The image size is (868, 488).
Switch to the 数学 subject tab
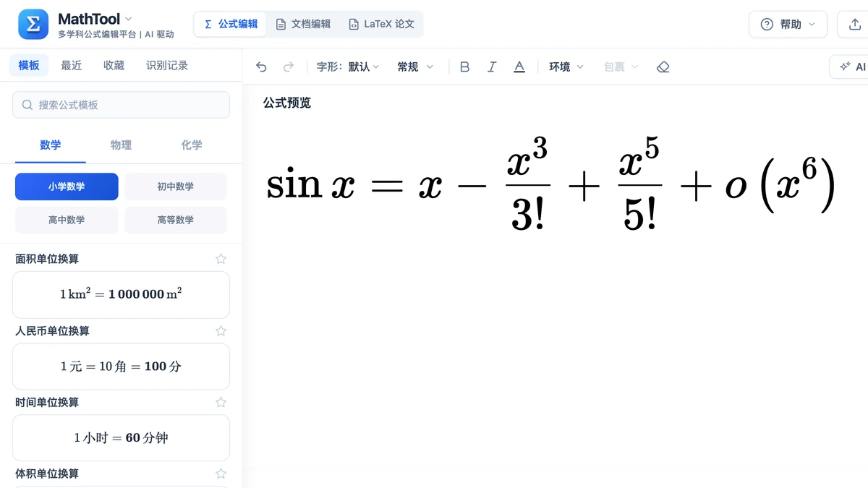pyautogui.click(x=51, y=145)
